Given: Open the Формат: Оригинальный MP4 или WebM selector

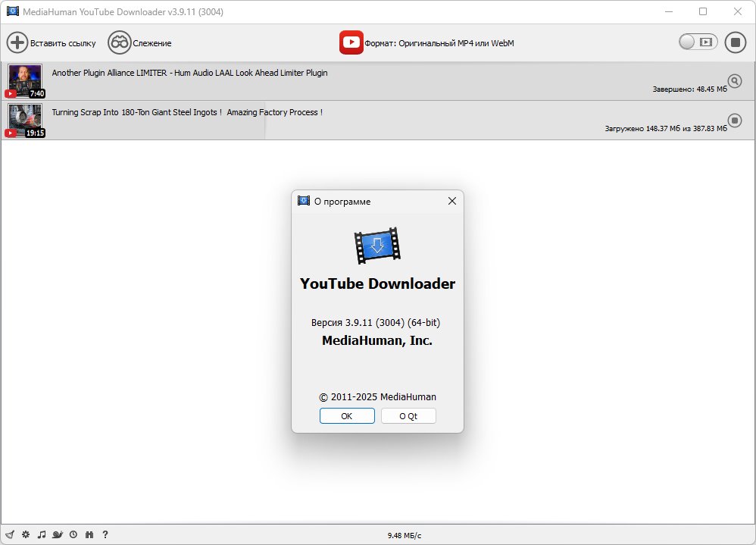Looking at the screenshot, I should click(x=427, y=42).
